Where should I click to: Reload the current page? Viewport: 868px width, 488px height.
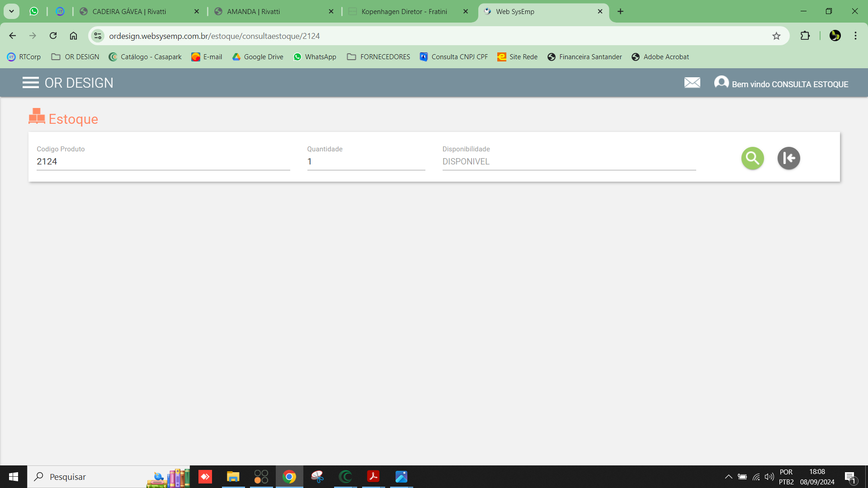pos(53,36)
